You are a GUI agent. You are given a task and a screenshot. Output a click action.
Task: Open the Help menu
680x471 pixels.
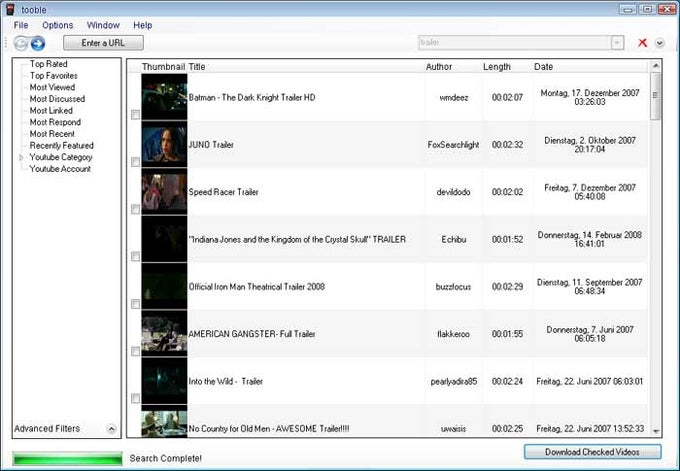pos(143,25)
